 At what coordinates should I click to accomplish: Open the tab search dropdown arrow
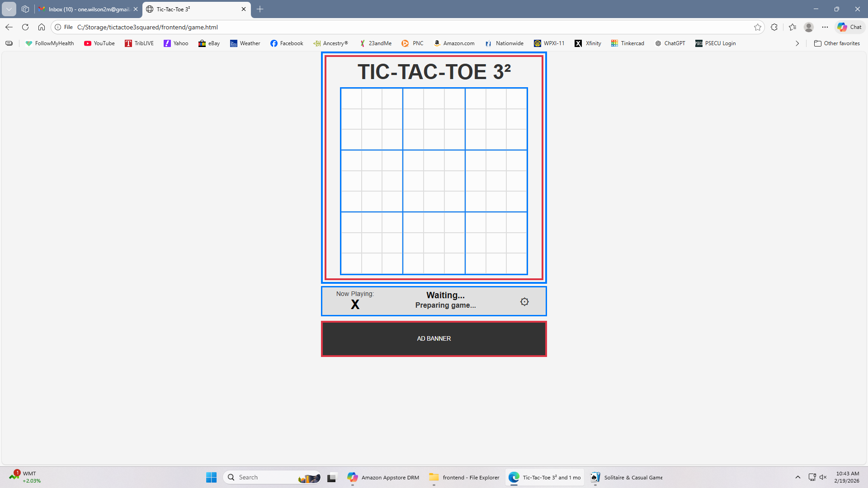[x=9, y=9]
